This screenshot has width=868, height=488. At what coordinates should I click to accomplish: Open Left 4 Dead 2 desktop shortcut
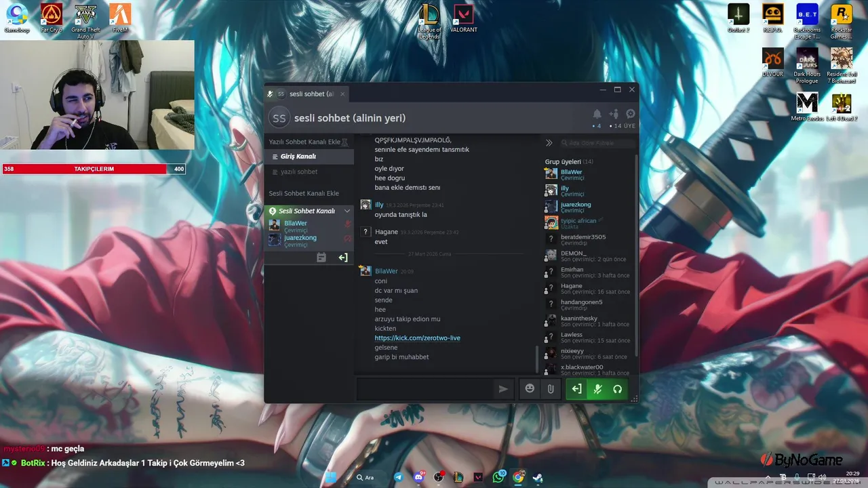point(842,106)
